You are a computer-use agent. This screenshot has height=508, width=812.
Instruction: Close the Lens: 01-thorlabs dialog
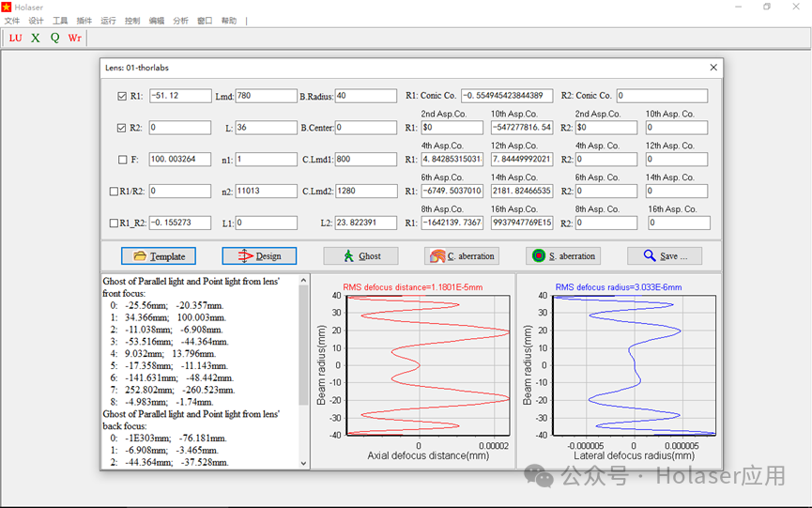click(713, 68)
